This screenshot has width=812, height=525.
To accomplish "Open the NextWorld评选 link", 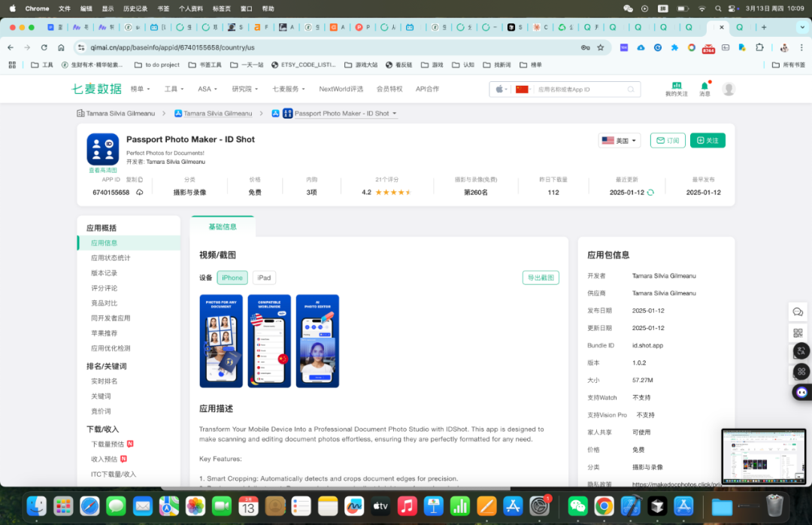I will point(341,90).
